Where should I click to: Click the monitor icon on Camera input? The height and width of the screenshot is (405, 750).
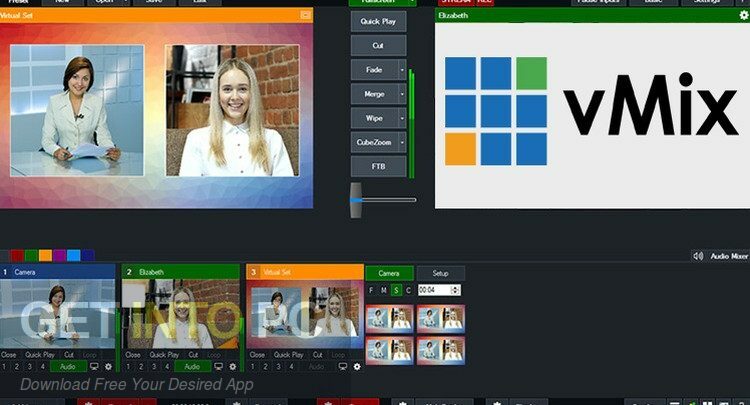(94, 367)
